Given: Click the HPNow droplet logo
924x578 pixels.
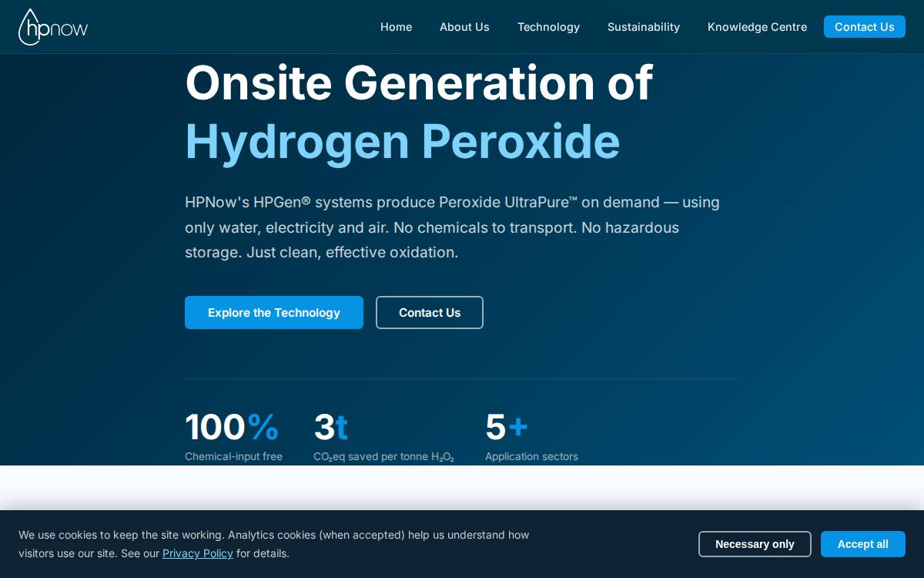Looking at the screenshot, I should [x=53, y=27].
